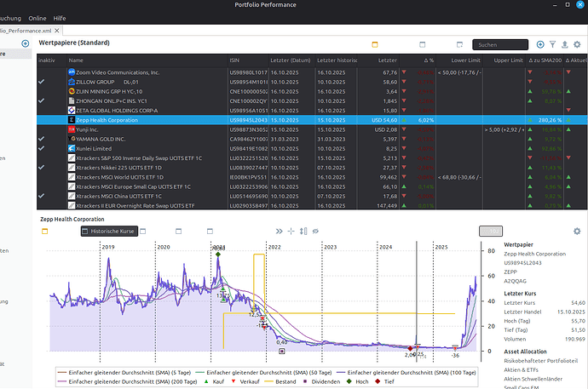Screen dimensions: 588x389
Task: Click the orange view icon beside Wertpapiere toolbar
Action: pos(375,44)
